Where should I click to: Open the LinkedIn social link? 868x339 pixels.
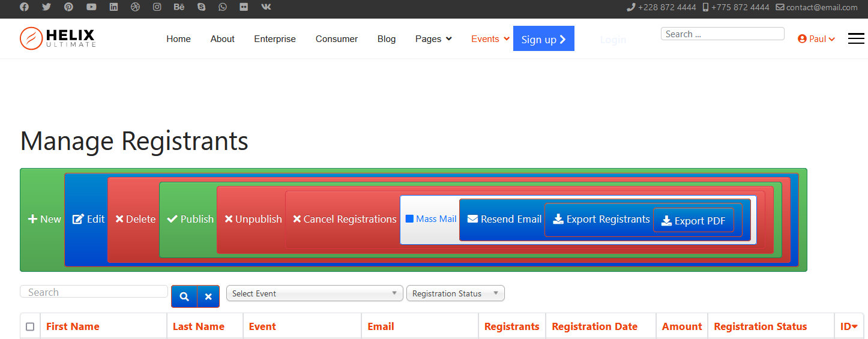113,7
